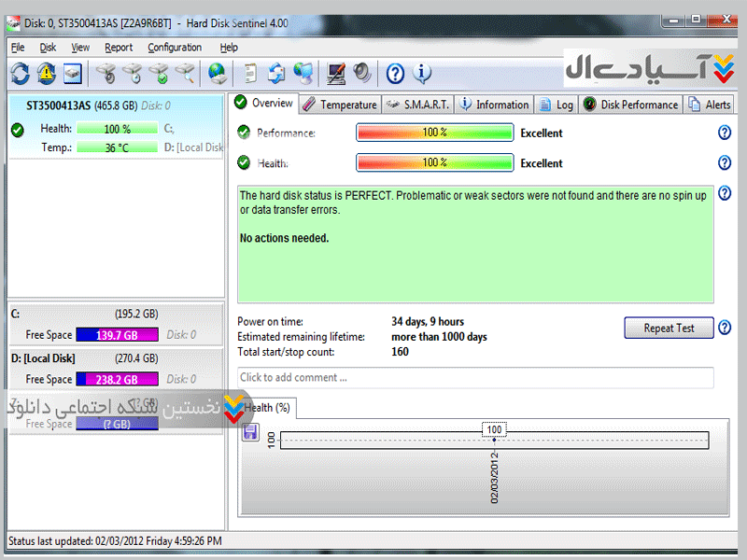Click the blue question mark toolbar icon
This screenshot has height=560, width=747.
395,73
